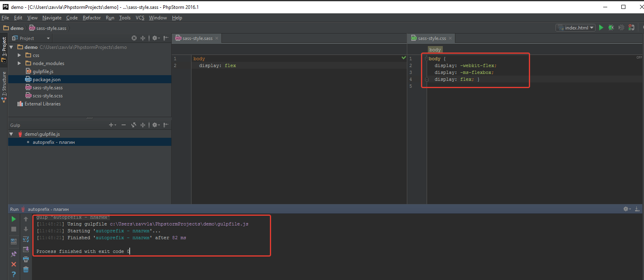Toggle the Structure side tab
This screenshot has width=644, height=280.
click(4, 87)
